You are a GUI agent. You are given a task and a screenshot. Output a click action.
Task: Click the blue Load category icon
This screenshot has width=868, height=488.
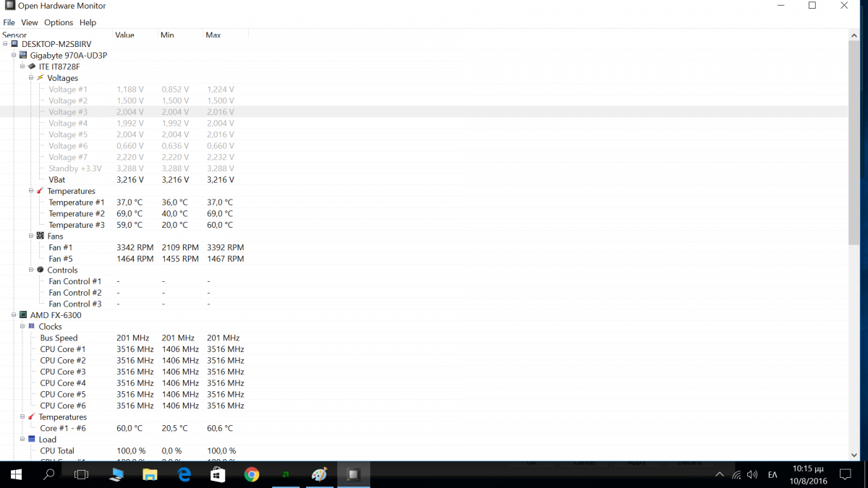[x=32, y=439]
